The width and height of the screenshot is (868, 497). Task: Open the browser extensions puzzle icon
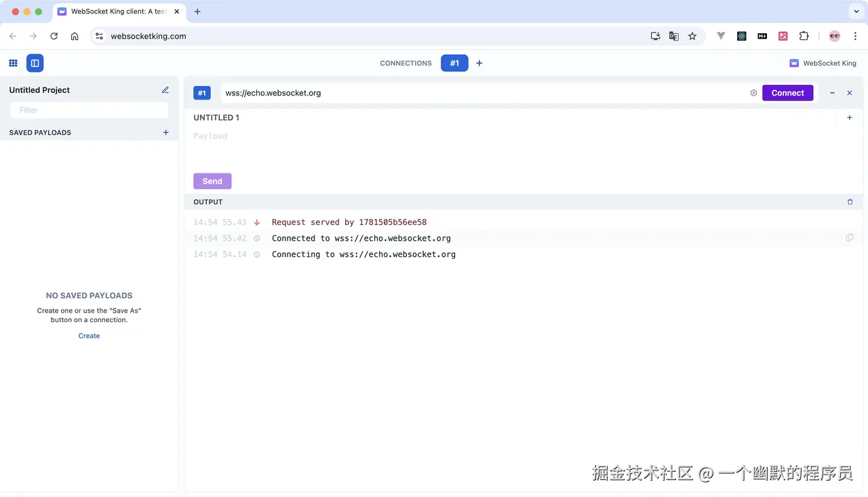(x=804, y=36)
